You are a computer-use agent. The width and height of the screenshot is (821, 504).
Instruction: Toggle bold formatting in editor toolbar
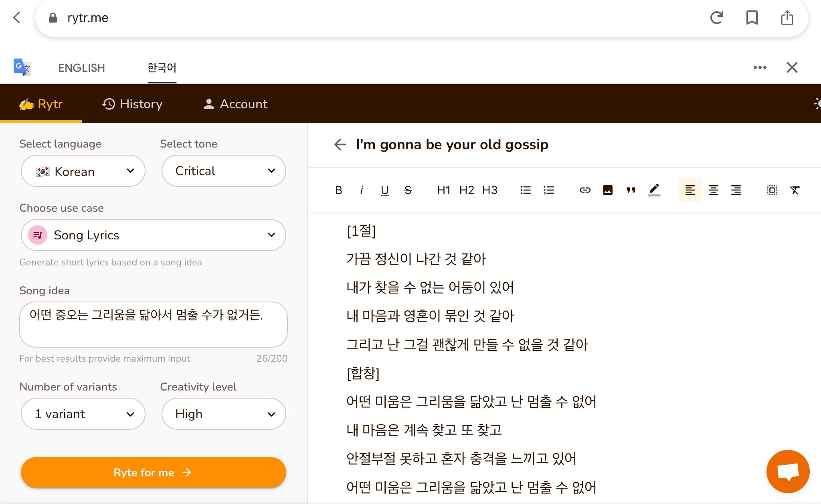pyautogui.click(x=339, y=190)
